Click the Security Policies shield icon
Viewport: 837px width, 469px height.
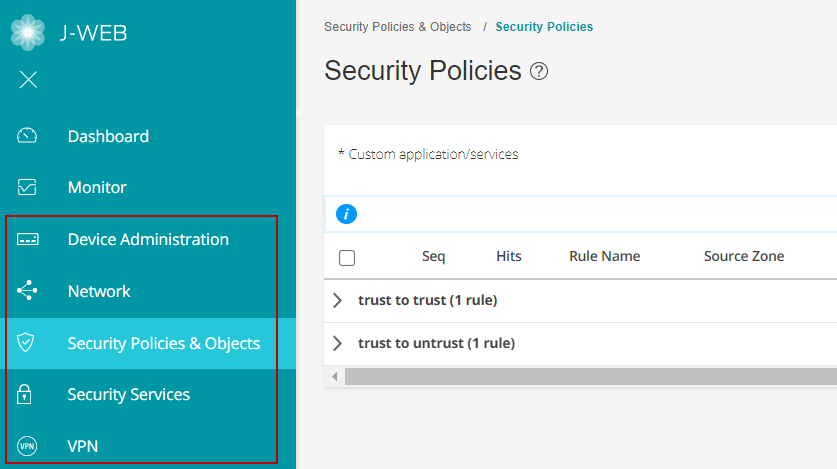[x=27, y=343]
